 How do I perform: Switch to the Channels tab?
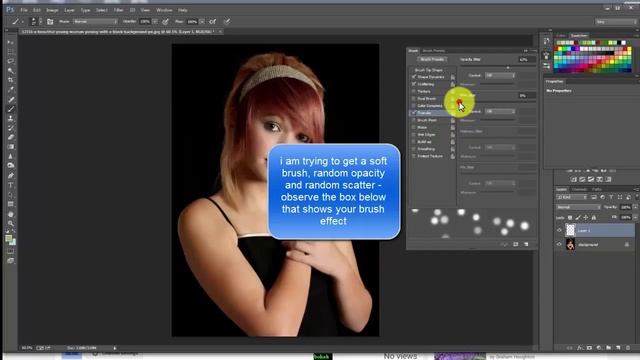[579, 189]
